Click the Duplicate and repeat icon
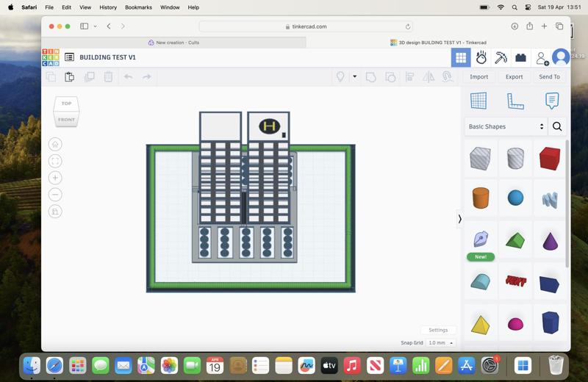Image resolution: width=588 pixels, height=382 pixels. 89,77
